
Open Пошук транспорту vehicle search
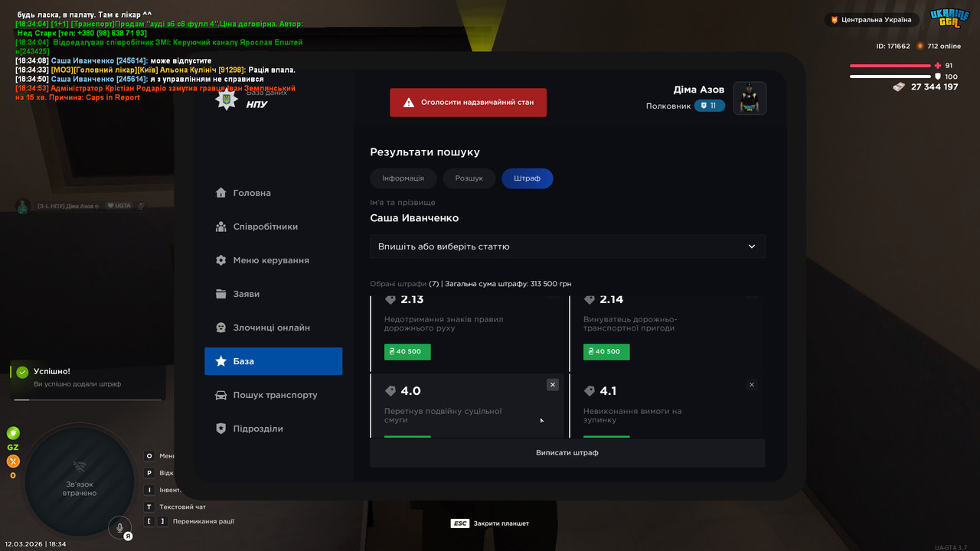273,395
